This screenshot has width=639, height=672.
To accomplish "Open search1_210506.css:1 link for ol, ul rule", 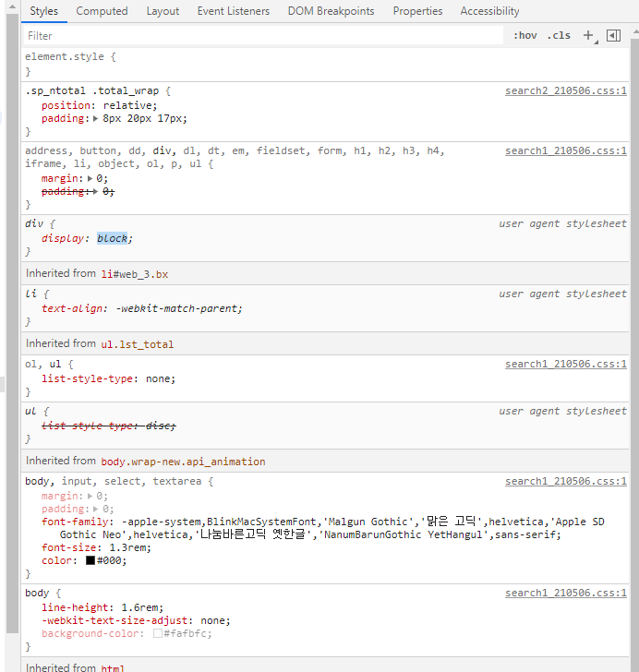I will (x=566, y=364).
